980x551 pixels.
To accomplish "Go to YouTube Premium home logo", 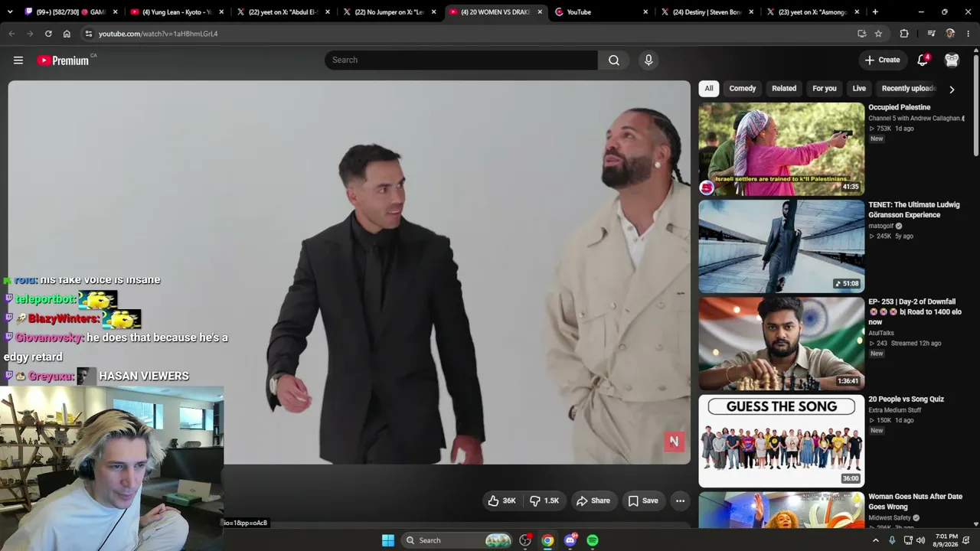I will (x=63, y=60).
